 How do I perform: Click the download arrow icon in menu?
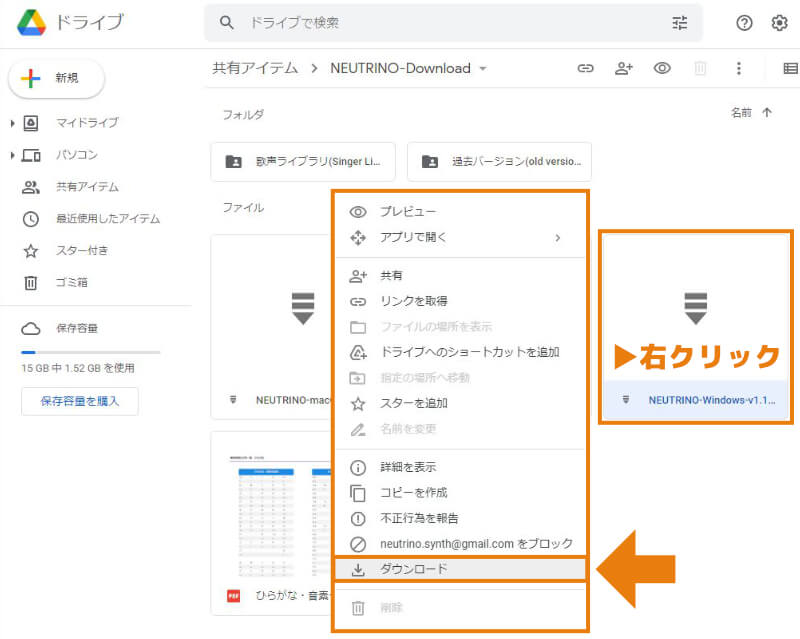click(x=358, y=570)
